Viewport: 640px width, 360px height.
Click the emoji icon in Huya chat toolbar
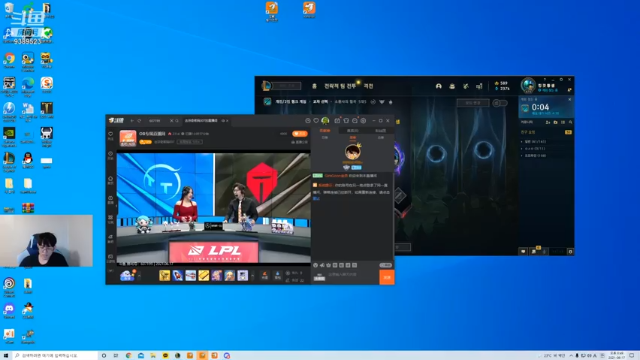point(315,265)
